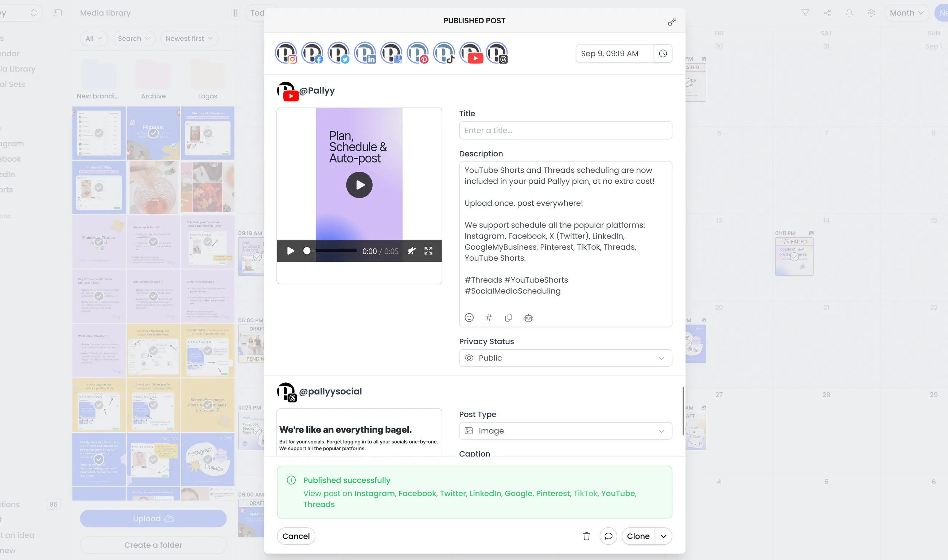Viewport: 948px width, 560px height.
Task: Select the Facebook profile avatar
Action: [x=312, y=53]
